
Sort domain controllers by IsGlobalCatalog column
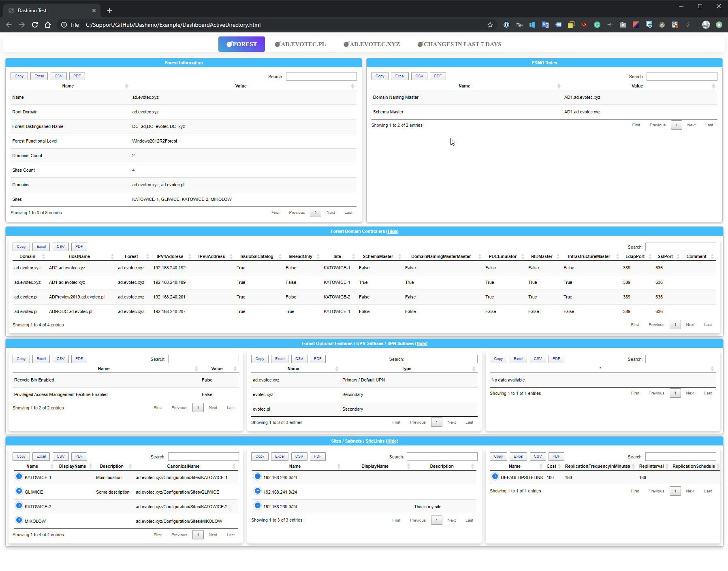tap(257, 257)
